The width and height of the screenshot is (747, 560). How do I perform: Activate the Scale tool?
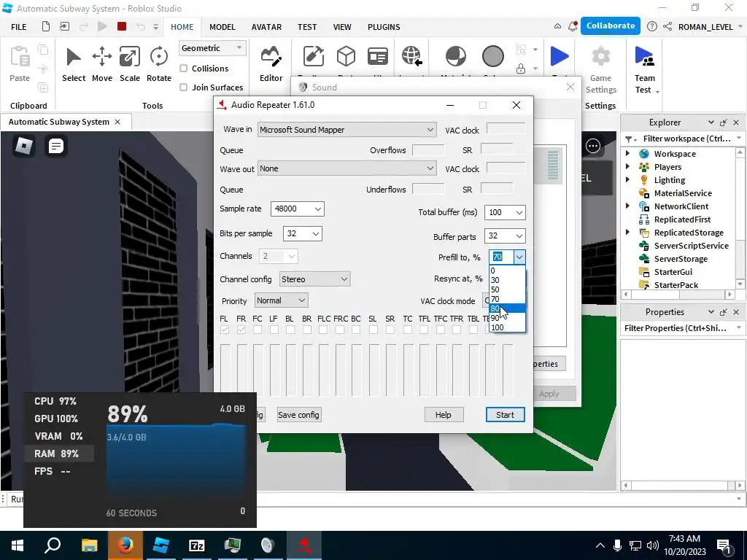130,64
